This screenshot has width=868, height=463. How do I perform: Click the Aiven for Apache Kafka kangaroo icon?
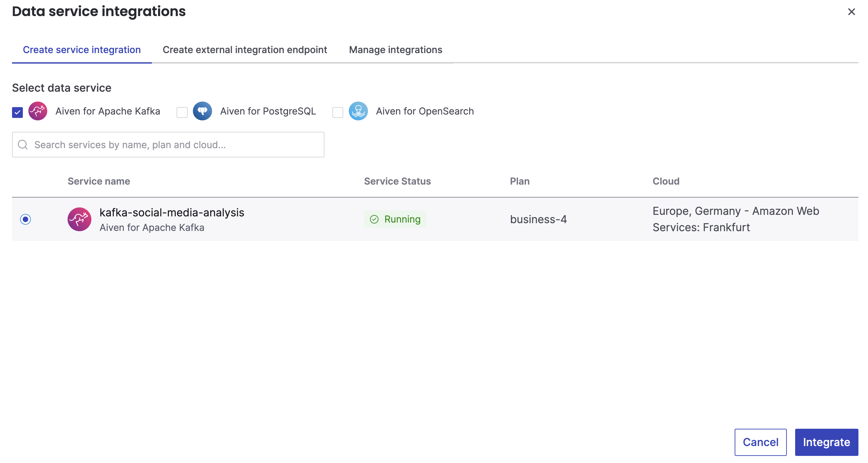[x=37, y=111]
